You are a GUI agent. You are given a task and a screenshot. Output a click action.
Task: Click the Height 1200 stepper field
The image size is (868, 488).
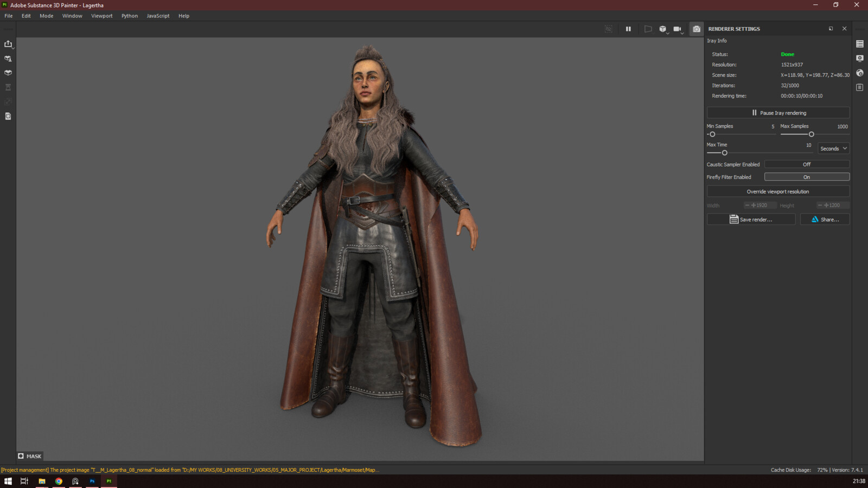tap(833, 206)
